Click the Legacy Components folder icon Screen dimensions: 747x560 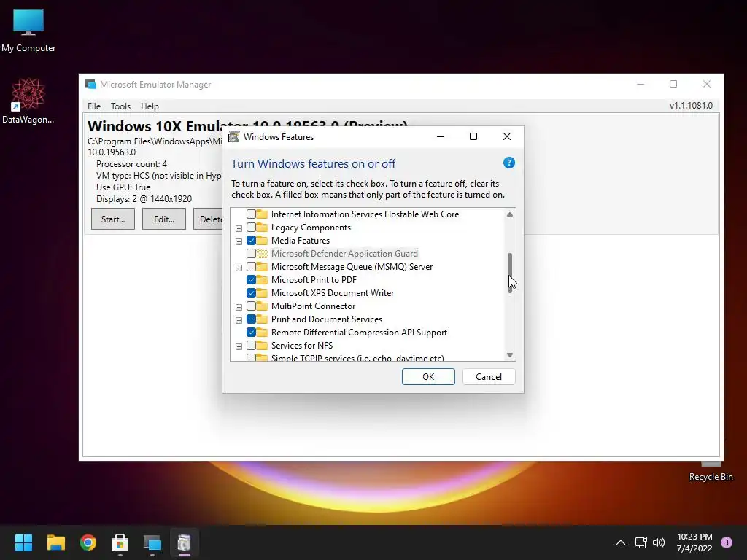[x=262, y=227]
